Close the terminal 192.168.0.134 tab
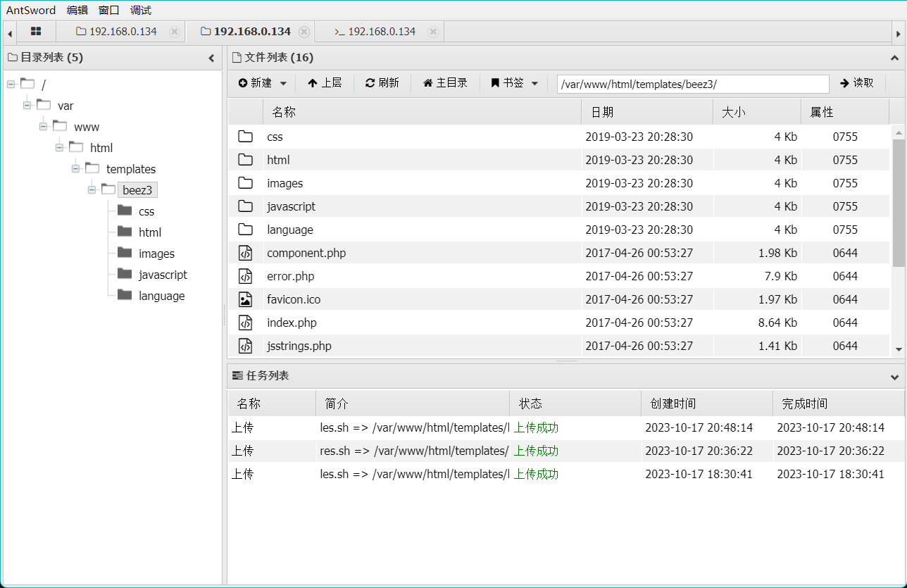Image resolution: width=907 pixels, height=588 pixels. [x=433, y=32]
